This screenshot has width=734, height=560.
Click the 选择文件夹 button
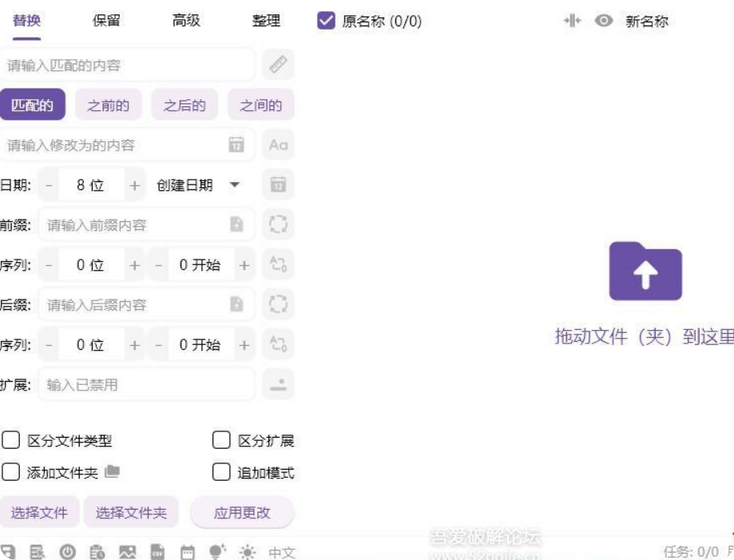pos(131,513)
